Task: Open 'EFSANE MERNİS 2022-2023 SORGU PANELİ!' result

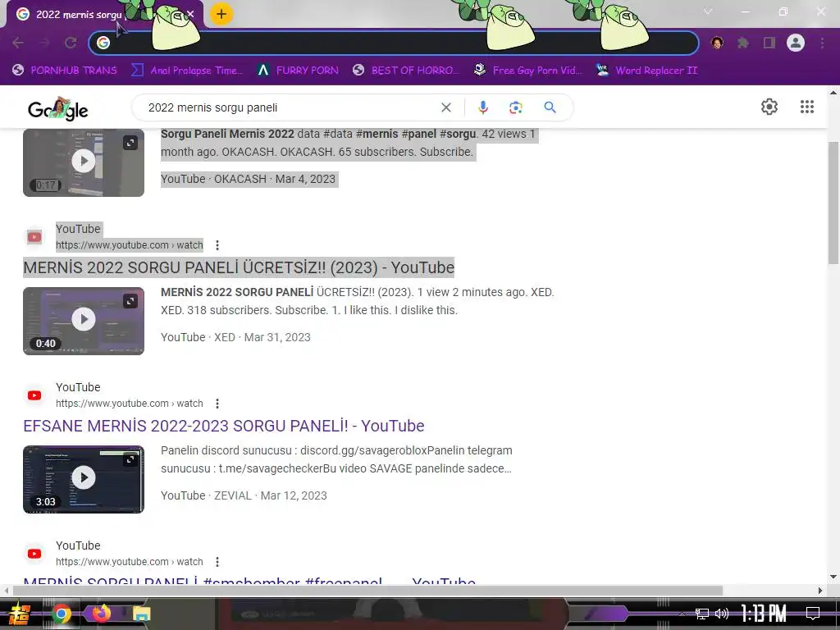Action: [x=223, y=426]
